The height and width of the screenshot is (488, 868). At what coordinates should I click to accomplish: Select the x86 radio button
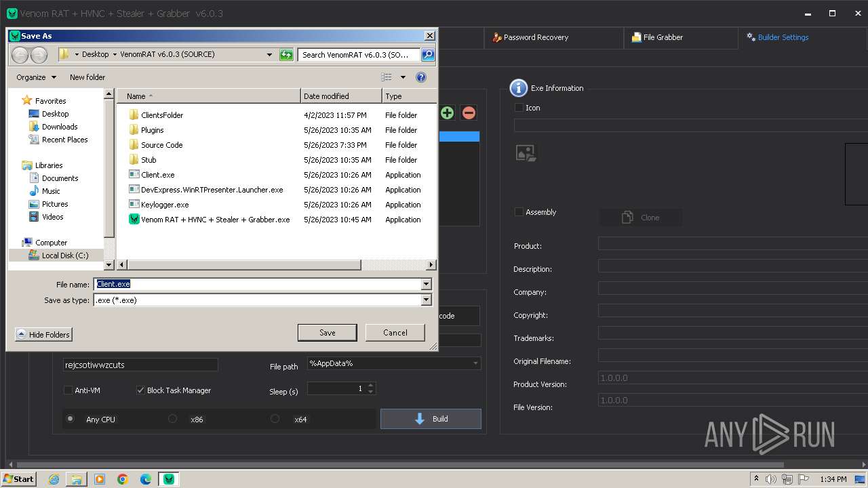tap(172, 419)
